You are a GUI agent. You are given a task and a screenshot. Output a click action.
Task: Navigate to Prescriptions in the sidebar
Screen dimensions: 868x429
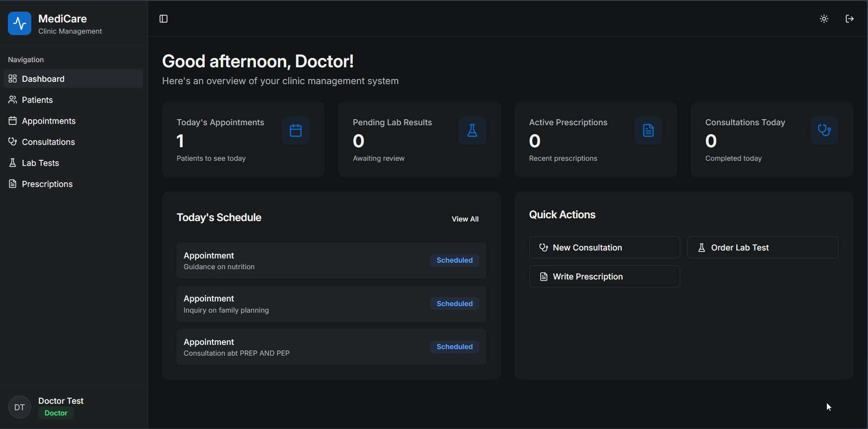coord(47,184)
